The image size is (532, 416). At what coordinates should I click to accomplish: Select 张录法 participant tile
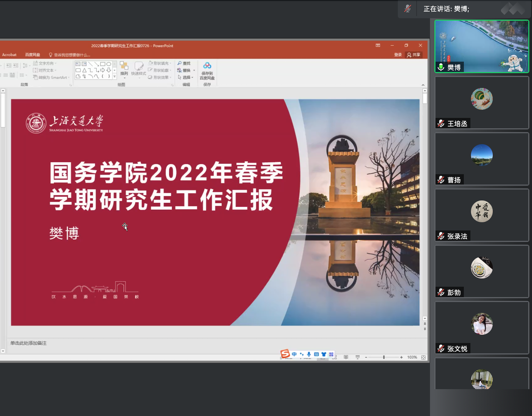(481, 215)
